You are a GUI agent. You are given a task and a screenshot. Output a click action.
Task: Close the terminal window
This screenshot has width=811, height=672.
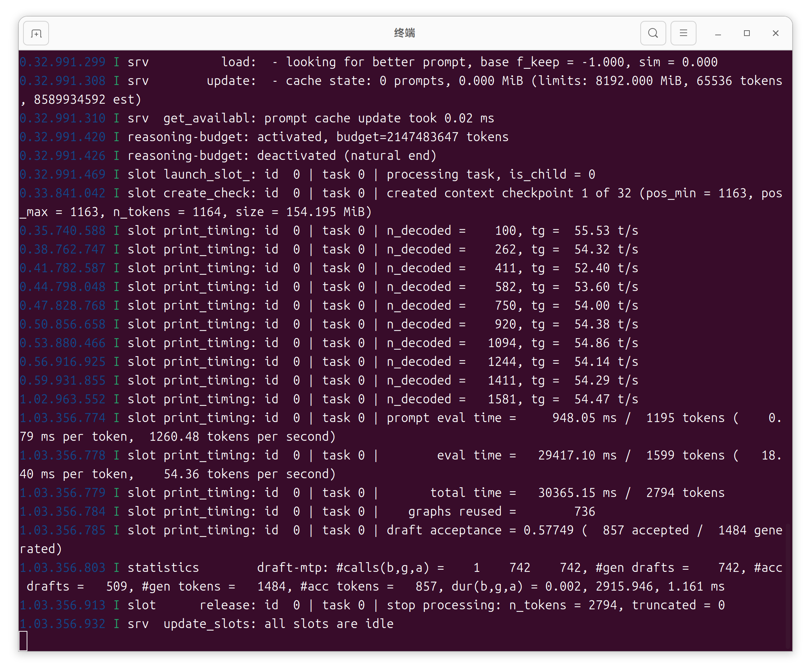[x=775, y=33]
